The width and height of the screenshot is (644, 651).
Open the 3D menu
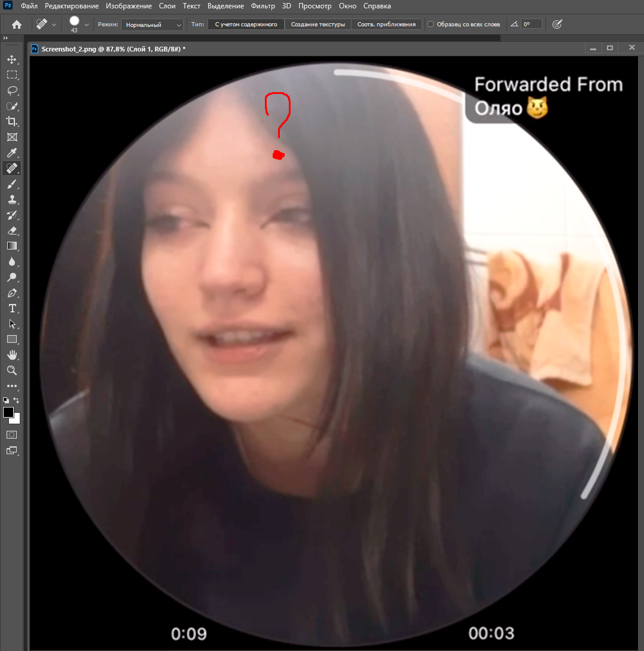coord(286,6)
